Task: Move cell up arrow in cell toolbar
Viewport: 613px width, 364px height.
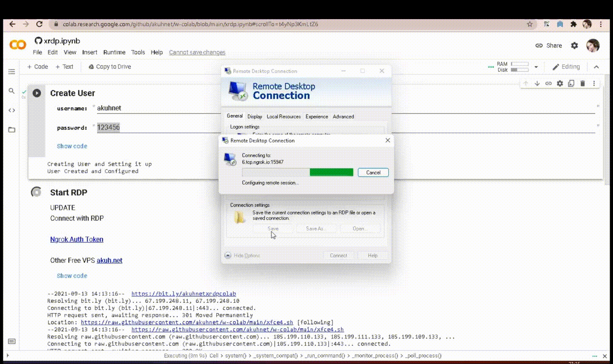Action: coord(526,83)
